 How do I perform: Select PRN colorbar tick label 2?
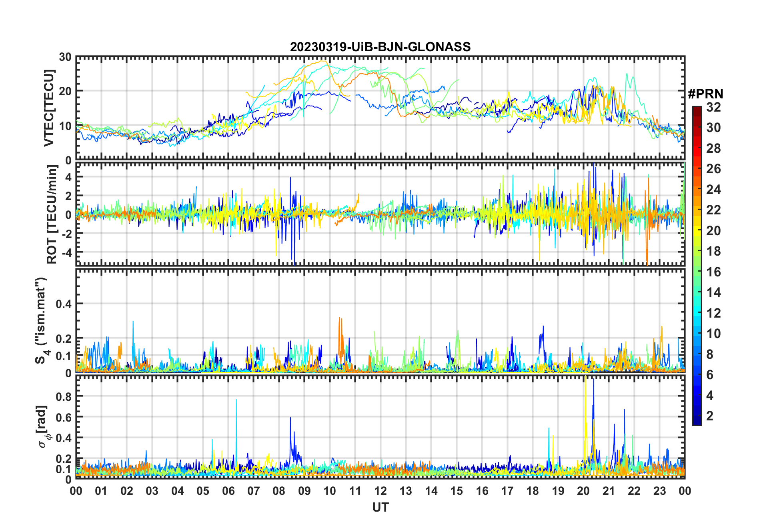(710, 416)
